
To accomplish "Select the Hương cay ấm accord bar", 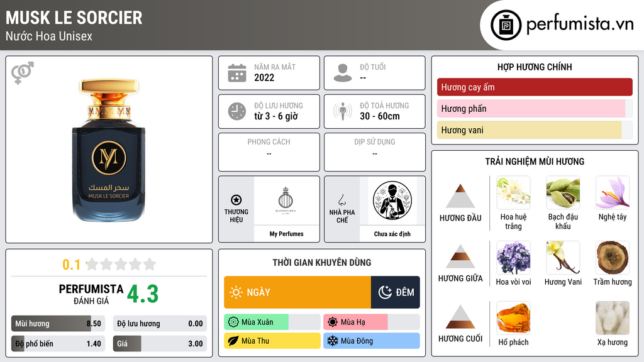I will (535, 87).
